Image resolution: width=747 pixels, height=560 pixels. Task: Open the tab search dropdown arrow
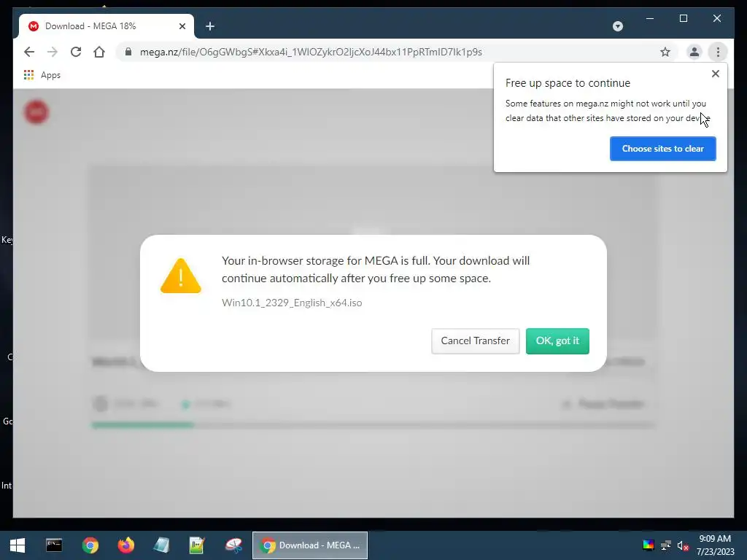point(617,26)
